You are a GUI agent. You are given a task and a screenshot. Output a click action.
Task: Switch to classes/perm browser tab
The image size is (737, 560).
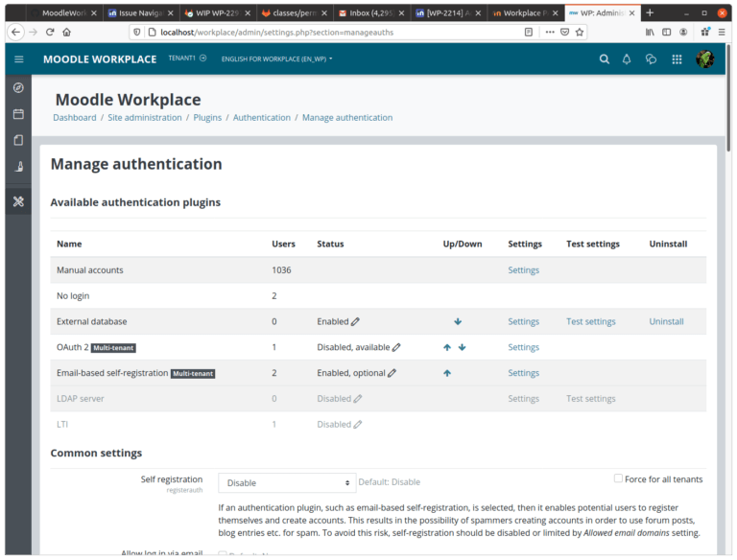(x=294, y=13)
